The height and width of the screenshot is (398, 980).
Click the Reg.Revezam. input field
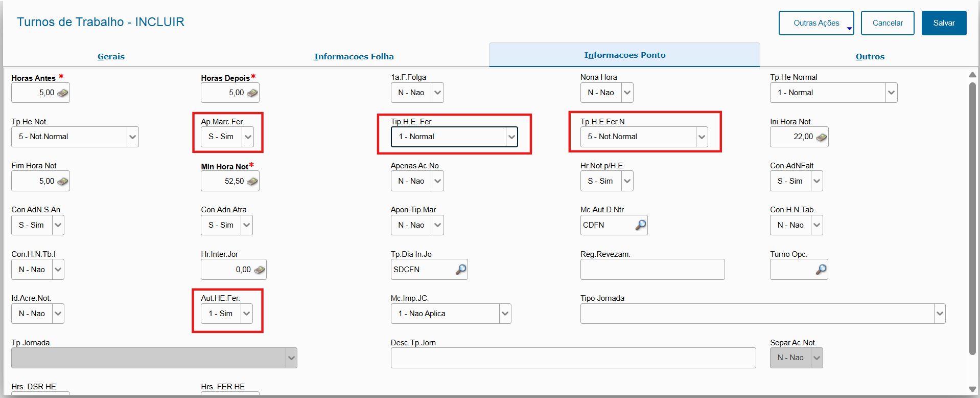coord(652,270)
